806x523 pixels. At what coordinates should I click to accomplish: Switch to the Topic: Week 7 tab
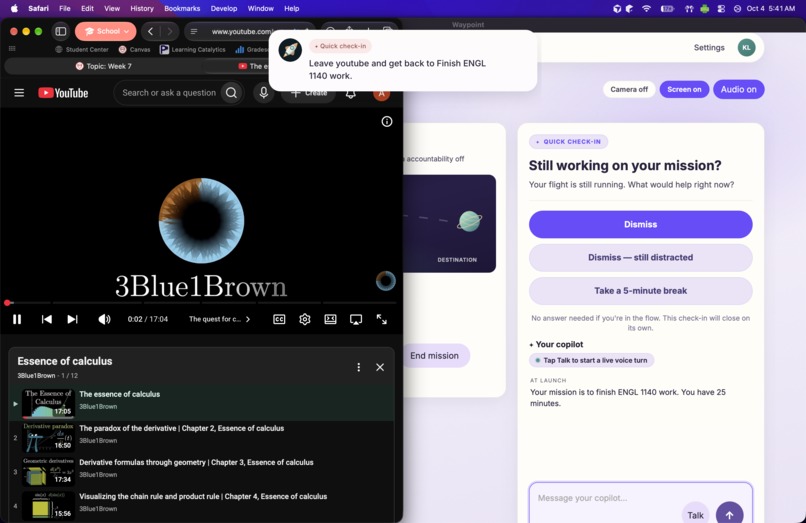tap(103, 66)
